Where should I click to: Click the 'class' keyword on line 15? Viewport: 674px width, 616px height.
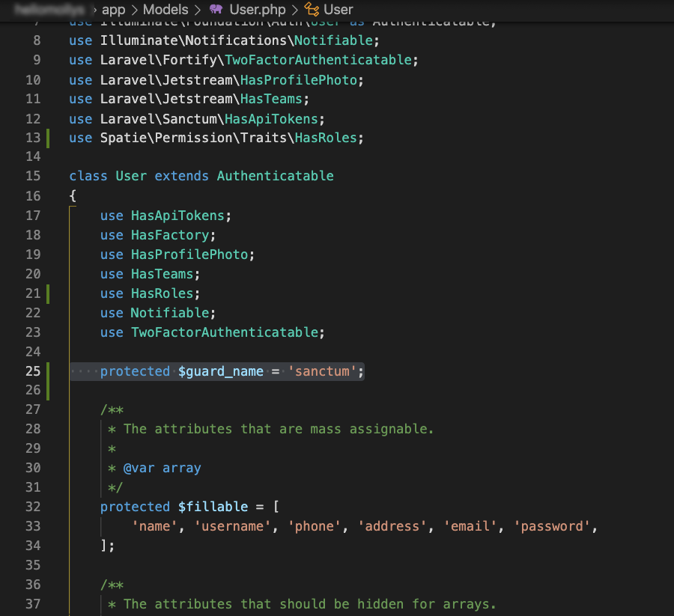[x=88, y=176]
